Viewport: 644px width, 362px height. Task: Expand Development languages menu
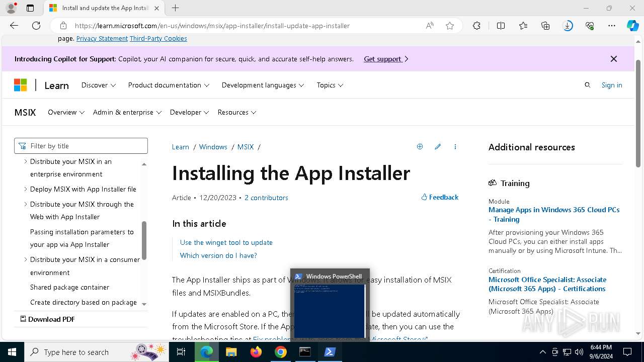pyautogui.click(x=263, y=85)
